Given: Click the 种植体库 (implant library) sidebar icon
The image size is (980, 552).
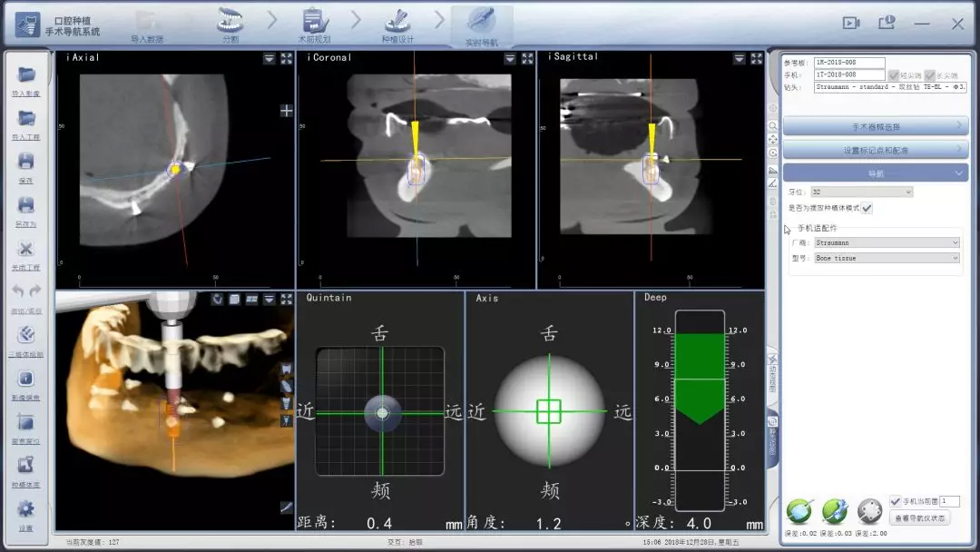Looking at the screenshot, I should (26, 467).
